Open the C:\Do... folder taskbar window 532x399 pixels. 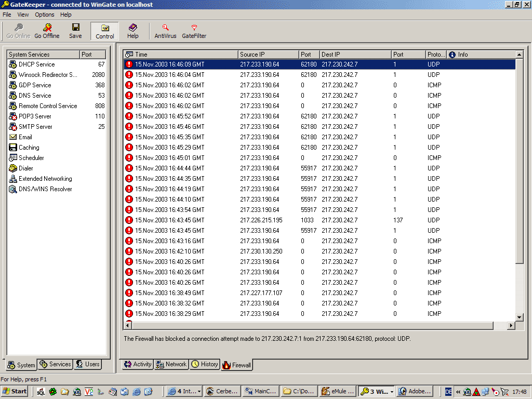click(x=300, y=392)
